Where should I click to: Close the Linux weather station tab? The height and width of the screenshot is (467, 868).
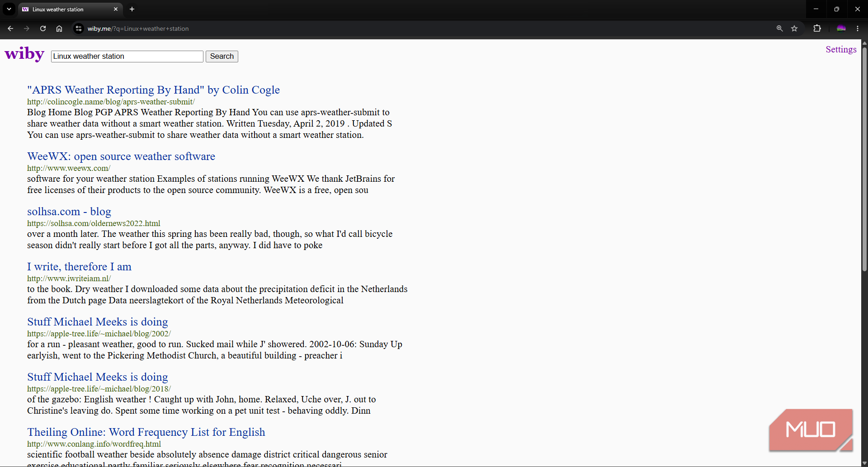point(116,9)
